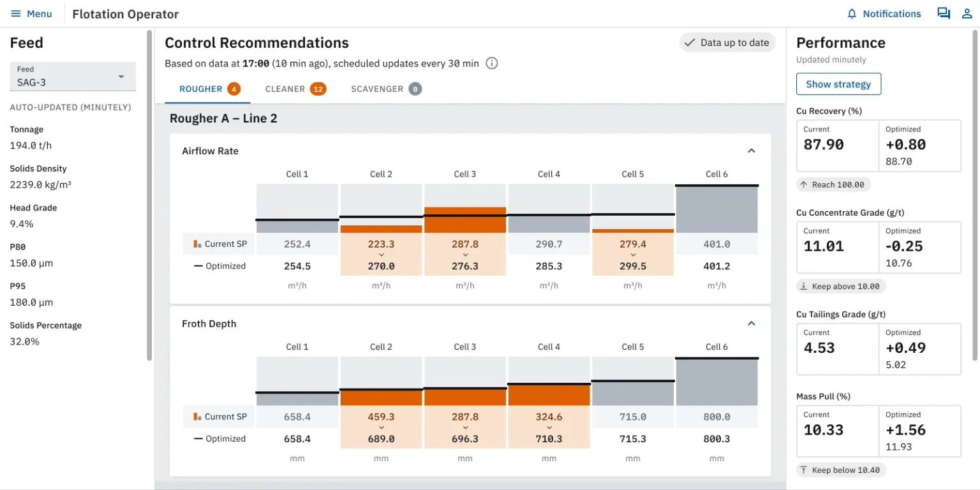Select Airflow Cell 2 current setpoint 223.3

click(381, 244)
